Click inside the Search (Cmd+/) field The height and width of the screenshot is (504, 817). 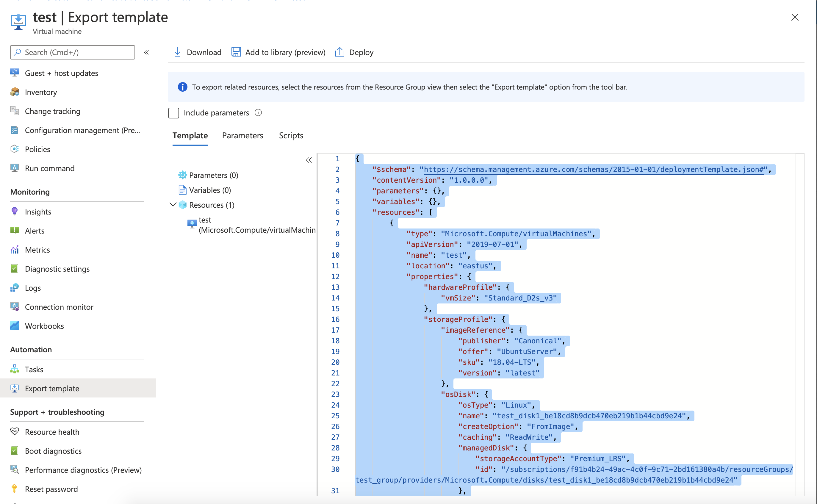coord(72,52)
